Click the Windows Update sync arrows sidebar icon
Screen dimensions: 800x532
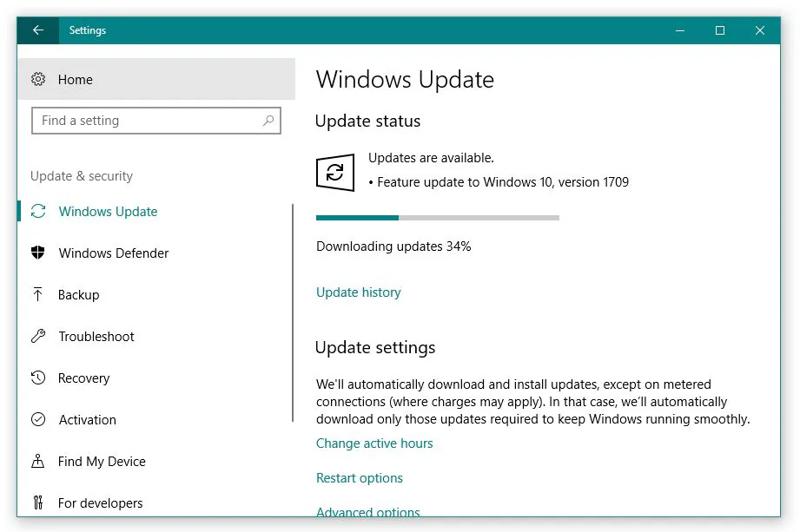tap(38, 211)
